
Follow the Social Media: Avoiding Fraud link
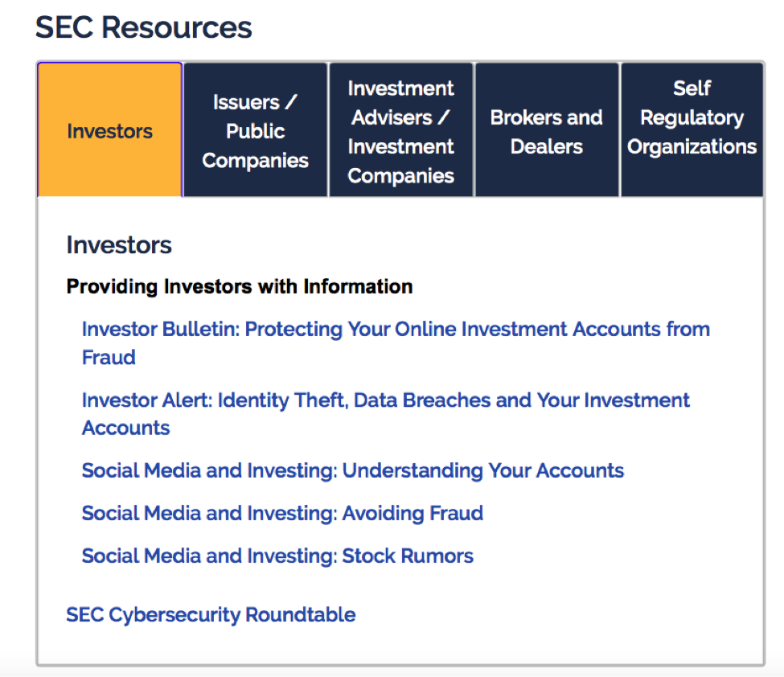[282, 513]
